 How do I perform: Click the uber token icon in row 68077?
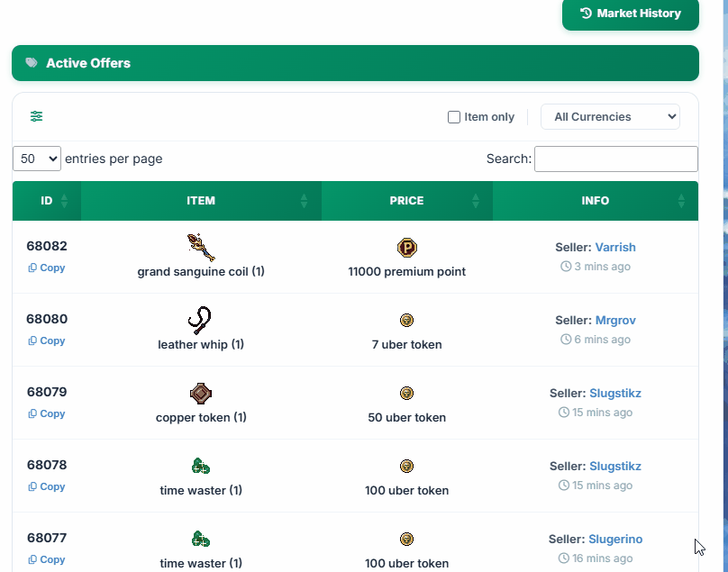pos(406,539)
